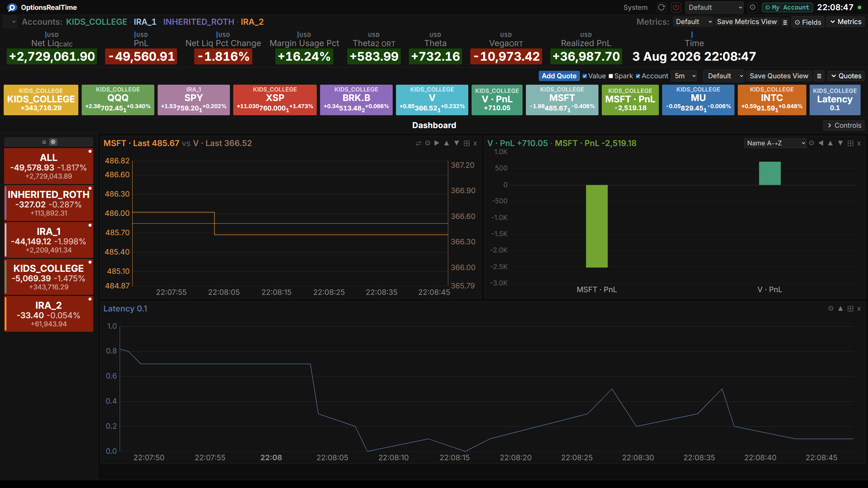Click the OptionsRealTime logo icon
868x488 pixels.
click(x=12, y=7)
